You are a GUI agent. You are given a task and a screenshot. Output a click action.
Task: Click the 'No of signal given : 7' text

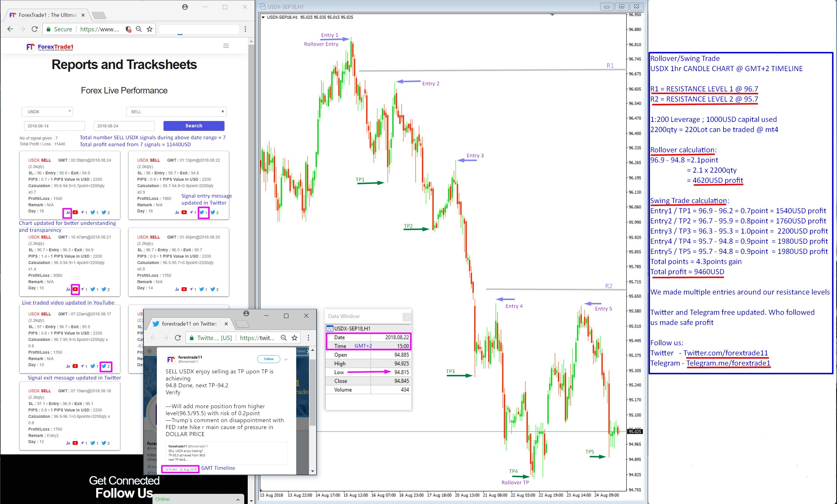[38, 138]
